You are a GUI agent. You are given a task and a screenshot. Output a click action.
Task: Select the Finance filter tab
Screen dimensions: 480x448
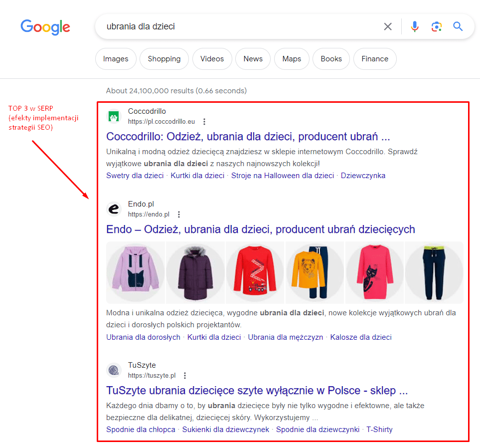tap(375, 59)
